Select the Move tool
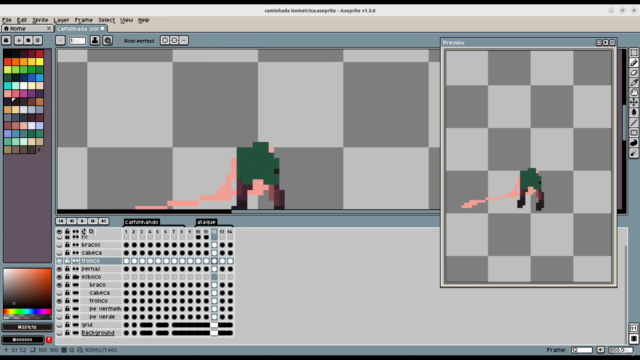Viewport: 640px width, 360px height. click(x=633, y=102)
